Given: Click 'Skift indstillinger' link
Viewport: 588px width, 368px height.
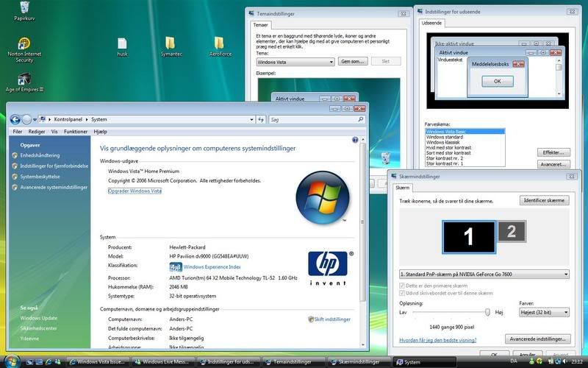Looking at the screenshot, I should [x=332, y=319].
